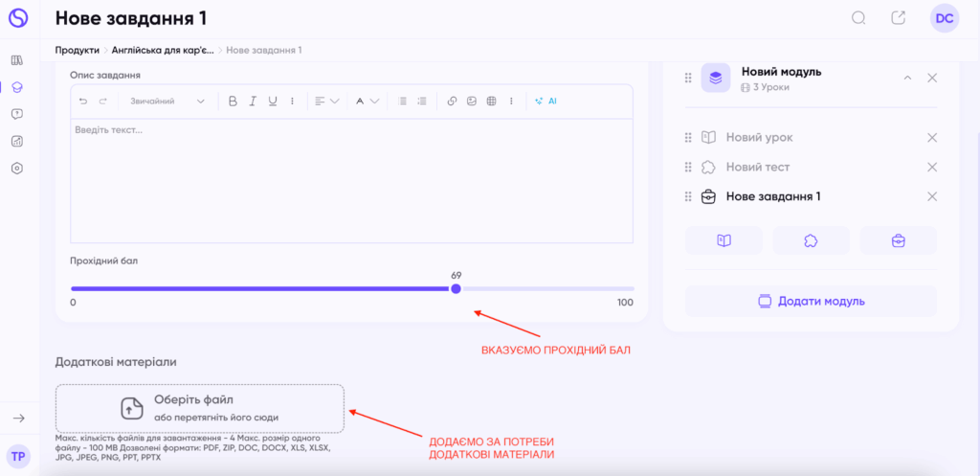
Task: Insert an image into description
Action: (x=472, y=101)
